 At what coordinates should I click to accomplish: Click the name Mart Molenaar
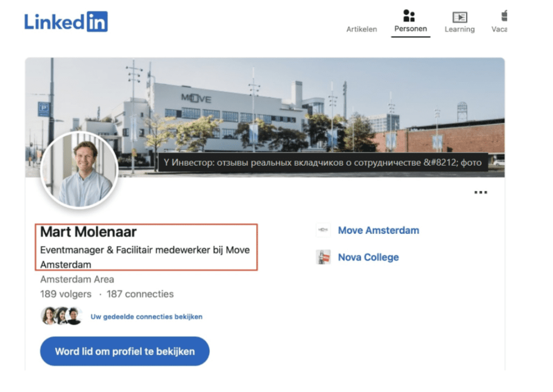[89, 232]
